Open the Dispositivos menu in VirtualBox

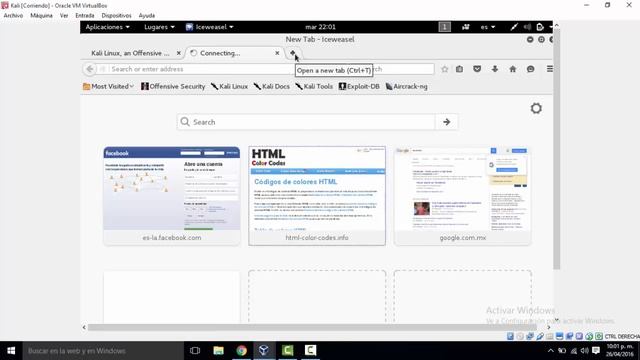click(x=116, y=16)
